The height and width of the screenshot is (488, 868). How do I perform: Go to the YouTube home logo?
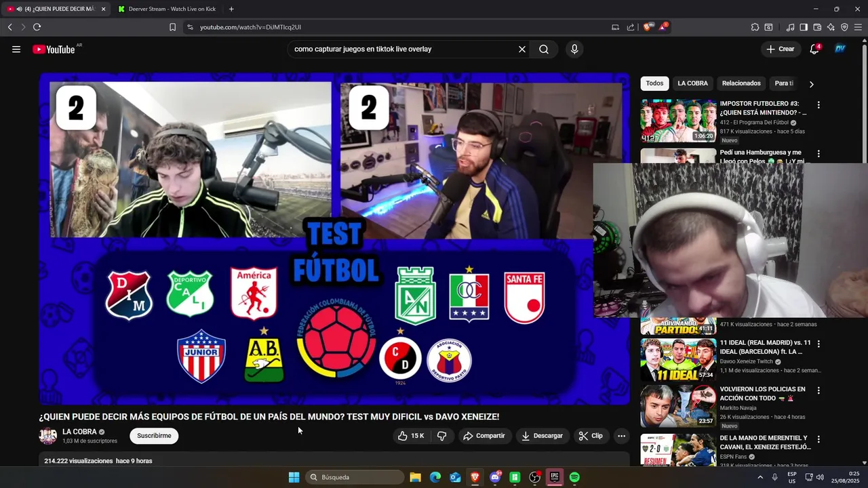tap(54, 49)
